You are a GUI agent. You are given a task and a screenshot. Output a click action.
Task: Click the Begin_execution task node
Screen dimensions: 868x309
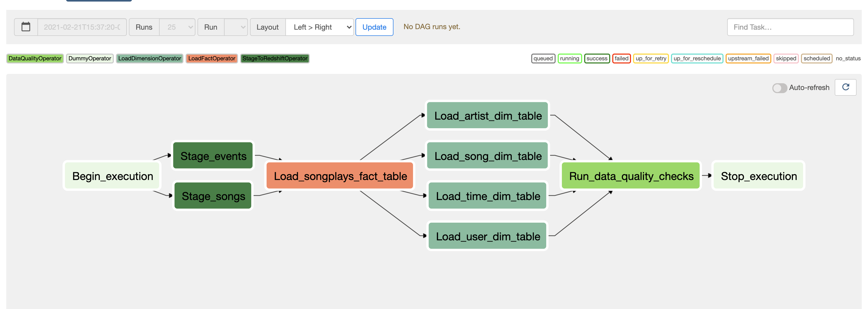click(113, 176)
